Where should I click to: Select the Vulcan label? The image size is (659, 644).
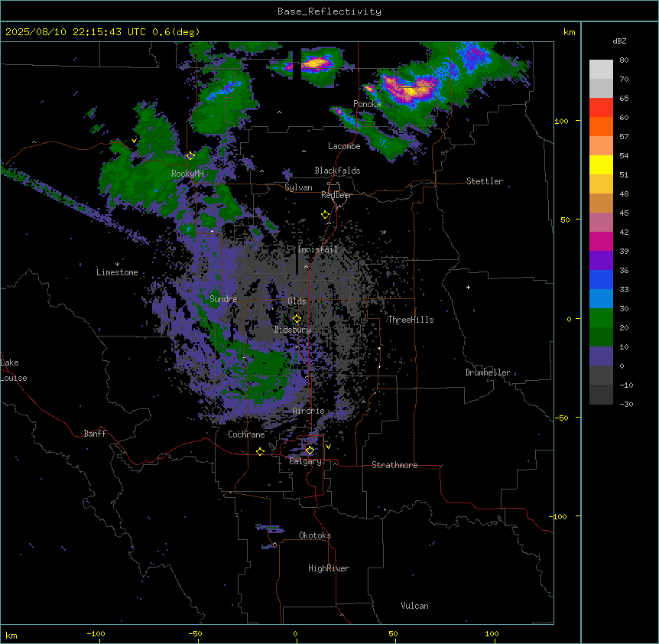tap(415, 606)
